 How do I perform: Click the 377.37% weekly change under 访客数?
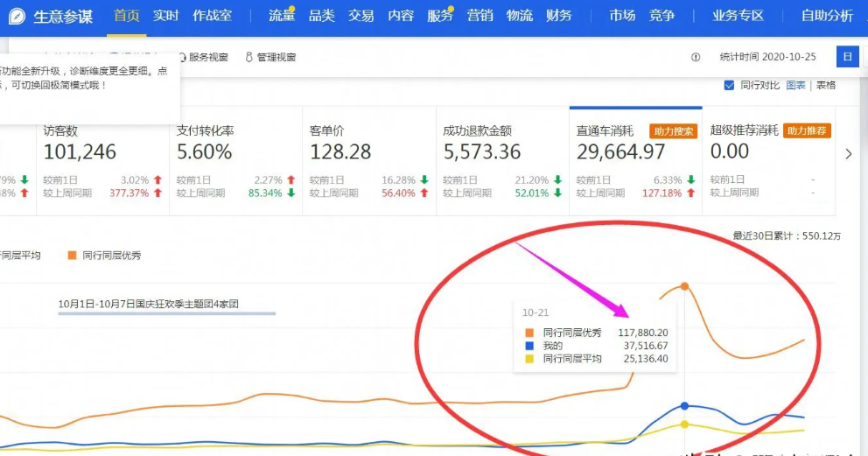[129, 193]
